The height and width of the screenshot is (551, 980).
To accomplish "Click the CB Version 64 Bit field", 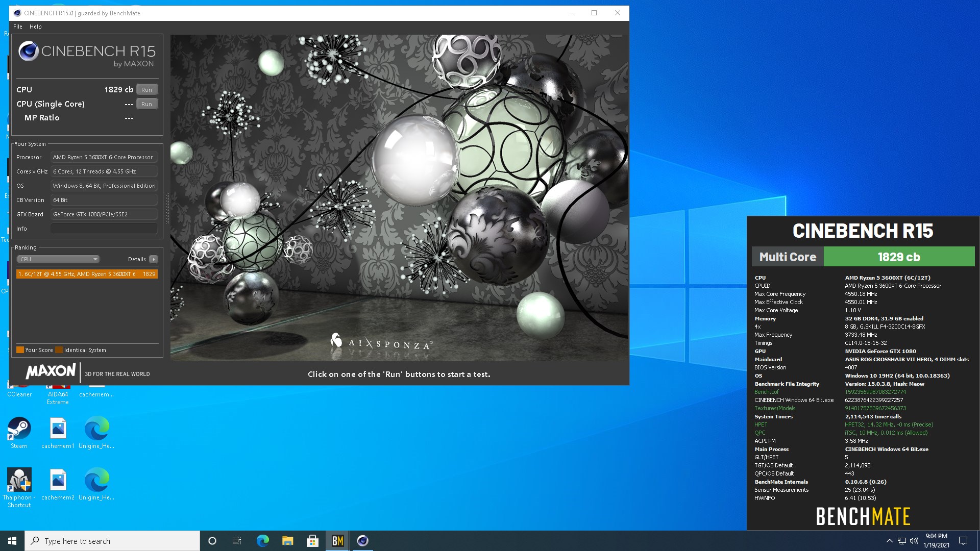I will [104, 200].
